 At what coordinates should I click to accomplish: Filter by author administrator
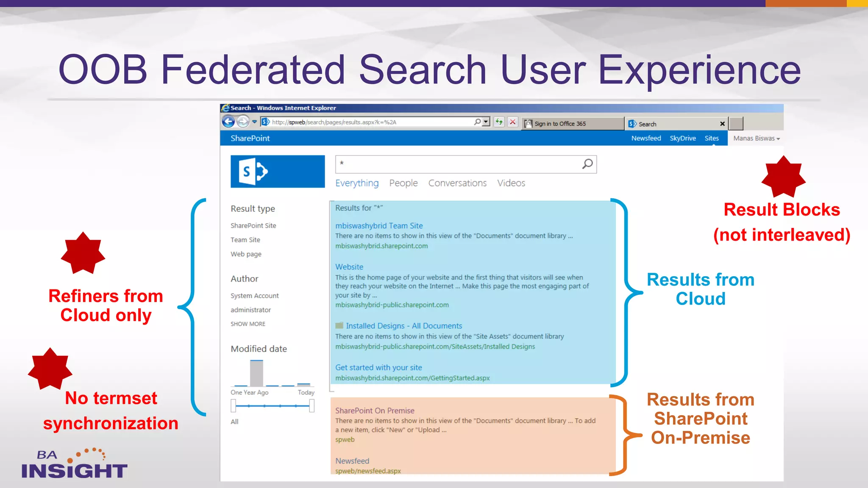pyautogui.click(x=250, y=310)
